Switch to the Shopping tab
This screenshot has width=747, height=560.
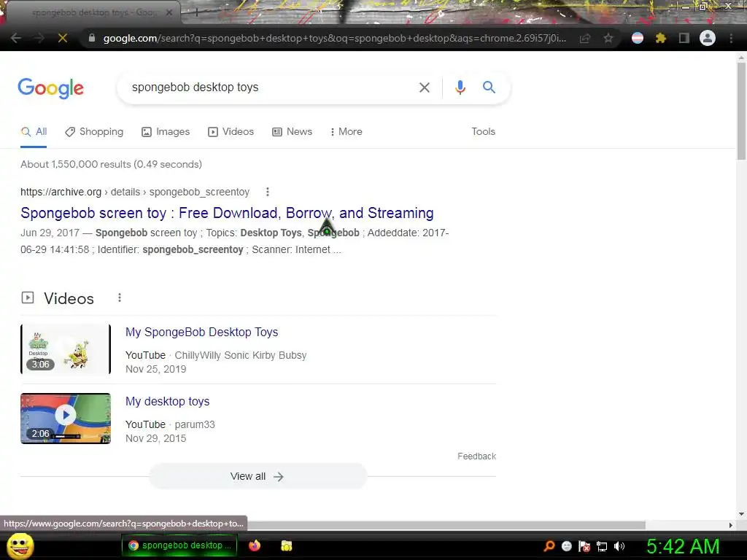[x=94, y=132]
